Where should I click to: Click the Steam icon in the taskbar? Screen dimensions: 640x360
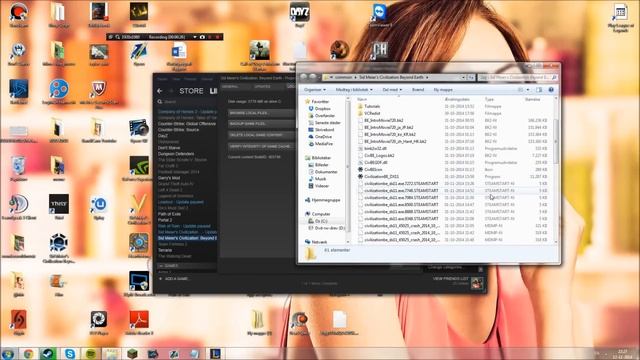(49, 353)
